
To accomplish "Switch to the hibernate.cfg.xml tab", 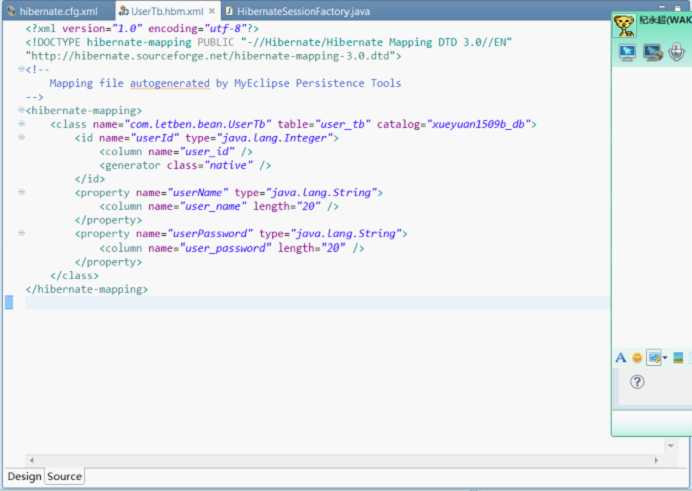I will click(x=58, y=11).
